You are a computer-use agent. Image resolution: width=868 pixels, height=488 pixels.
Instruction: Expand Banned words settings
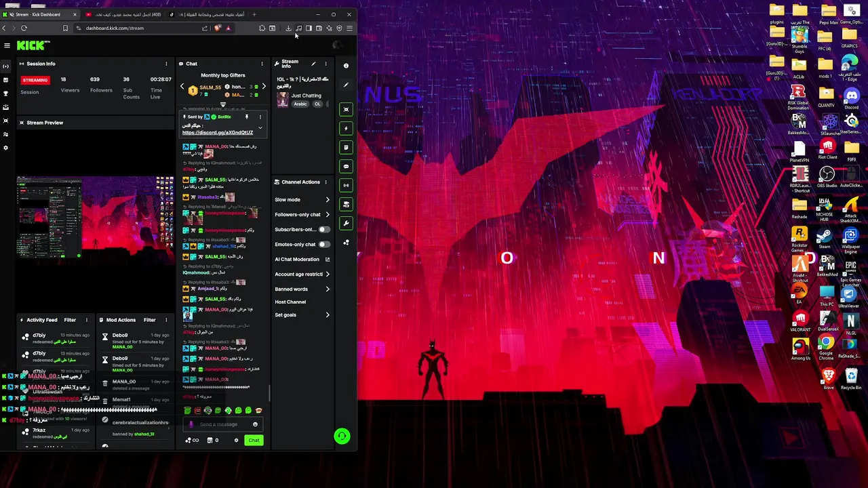[x=328, y=289]
